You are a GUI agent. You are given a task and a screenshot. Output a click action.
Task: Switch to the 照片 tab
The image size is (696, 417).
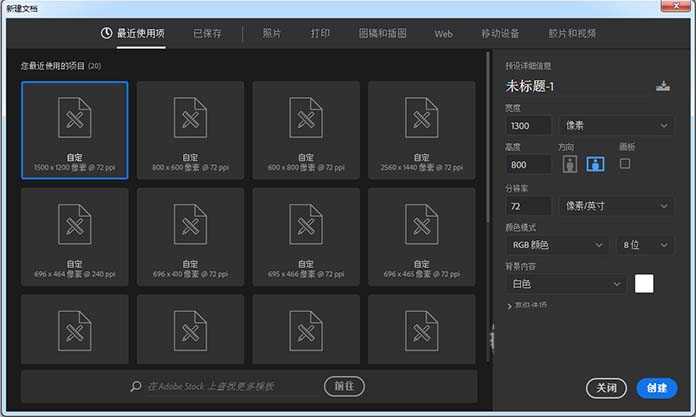[272, 33]
